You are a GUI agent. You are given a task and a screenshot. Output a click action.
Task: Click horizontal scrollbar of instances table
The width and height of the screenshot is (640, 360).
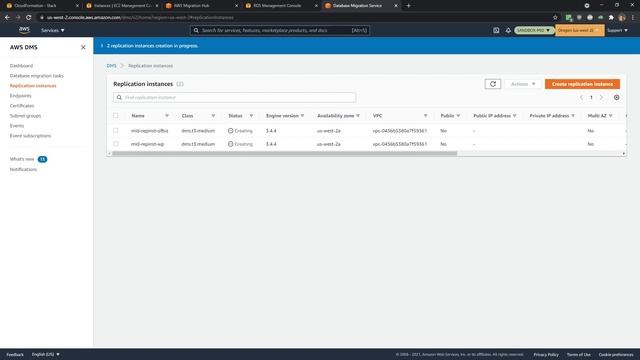click(284, 153)
